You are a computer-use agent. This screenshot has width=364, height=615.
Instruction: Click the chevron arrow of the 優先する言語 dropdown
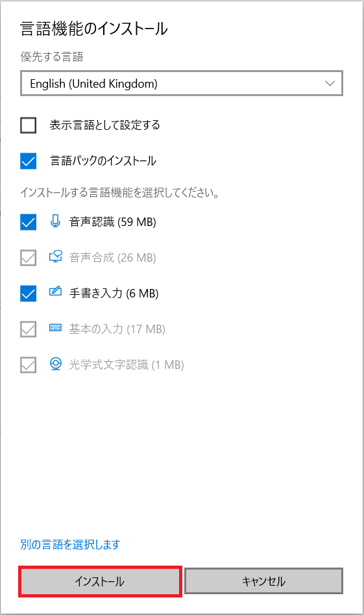coord(330,83)
